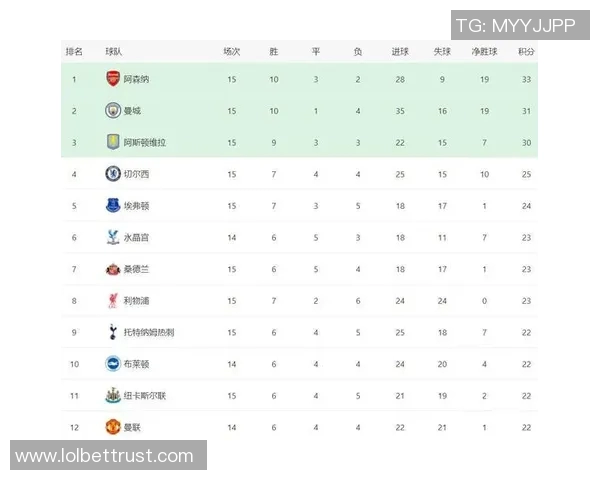Select the 进球 goals column header
Screen dimensions: 600x480
click(400, 51)
